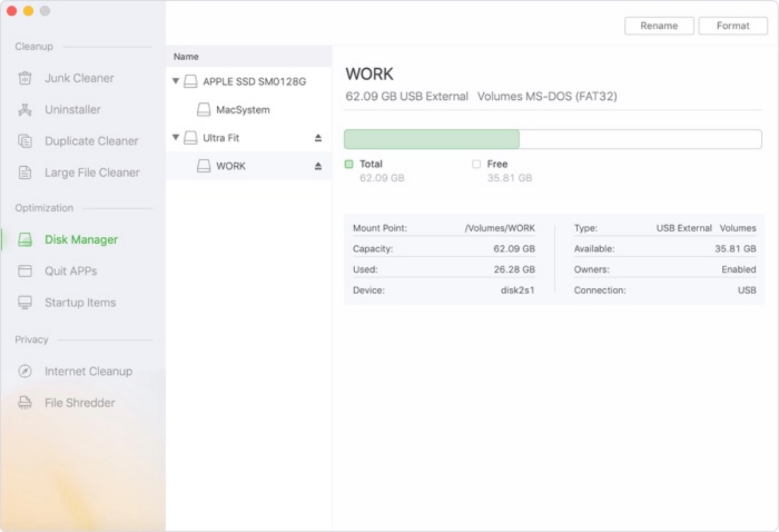Open Junk Cleaner trash icon
The image size is (779, 532).
pyautogui.click(x=25, y=78)
